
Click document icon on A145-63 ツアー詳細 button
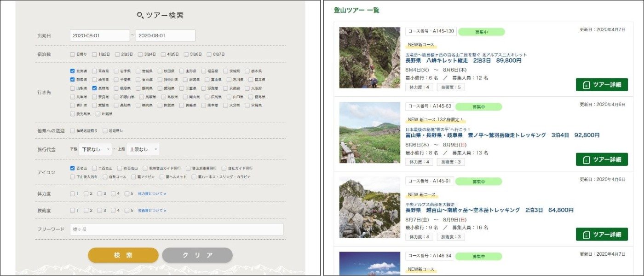tap(586, 159)
